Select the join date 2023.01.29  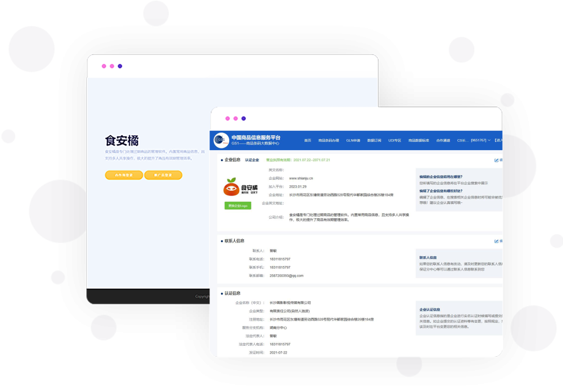[297, 187]
